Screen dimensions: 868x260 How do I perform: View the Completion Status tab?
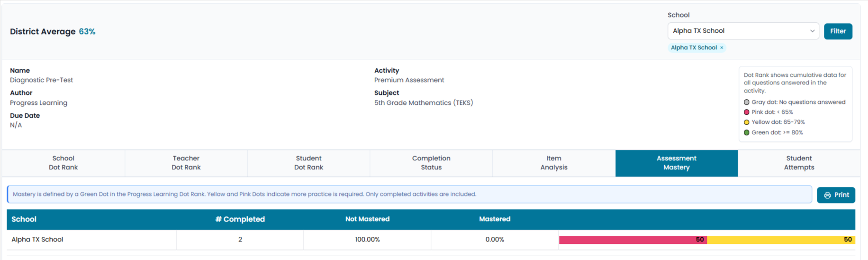tap(431, 163)
